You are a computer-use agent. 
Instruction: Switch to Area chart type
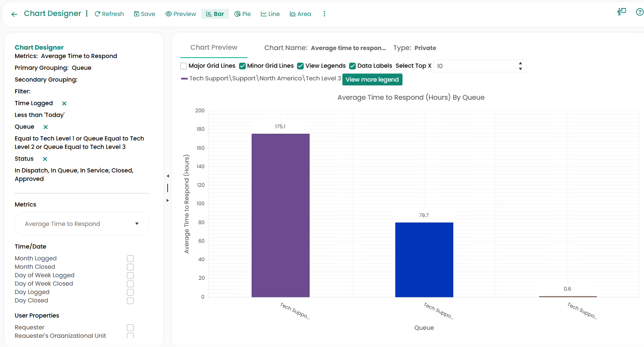[300, 14]
